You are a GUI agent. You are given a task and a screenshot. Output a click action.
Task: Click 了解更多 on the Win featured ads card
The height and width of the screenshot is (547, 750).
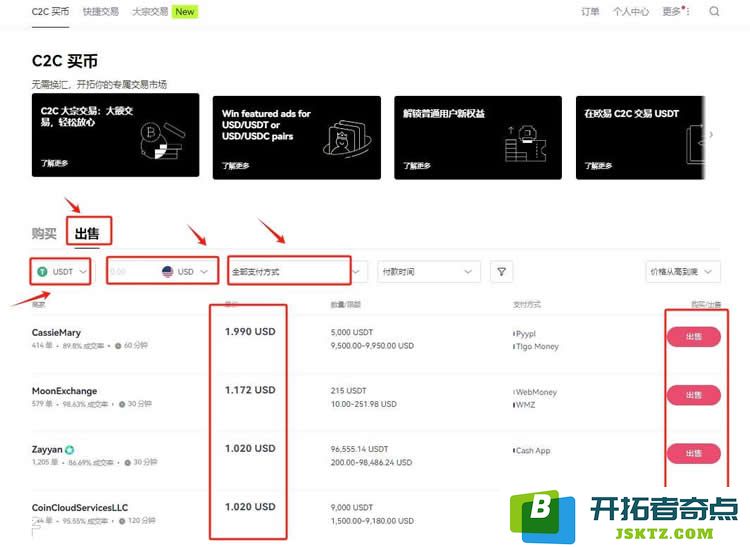click(235, 166)
